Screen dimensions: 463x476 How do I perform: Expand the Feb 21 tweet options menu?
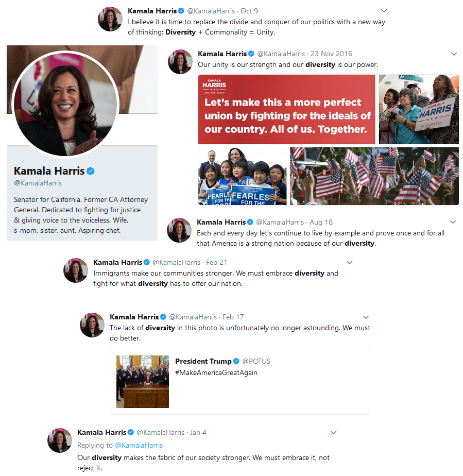pos(350,263)
